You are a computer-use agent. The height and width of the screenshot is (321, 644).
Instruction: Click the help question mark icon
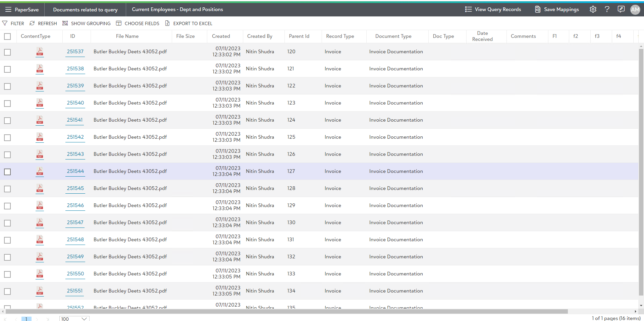(x=607, y=9)
